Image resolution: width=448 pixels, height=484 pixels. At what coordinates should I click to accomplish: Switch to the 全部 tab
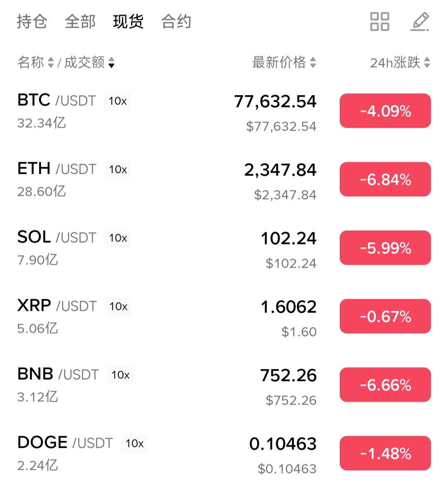coord(80,22)
